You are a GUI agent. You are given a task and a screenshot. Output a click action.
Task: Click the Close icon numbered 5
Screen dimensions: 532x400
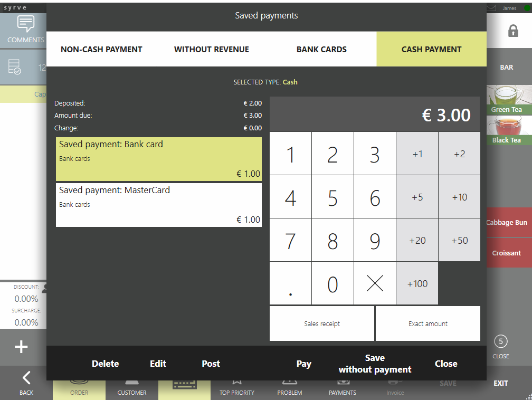pyautogui.click(x=500, y=341)
